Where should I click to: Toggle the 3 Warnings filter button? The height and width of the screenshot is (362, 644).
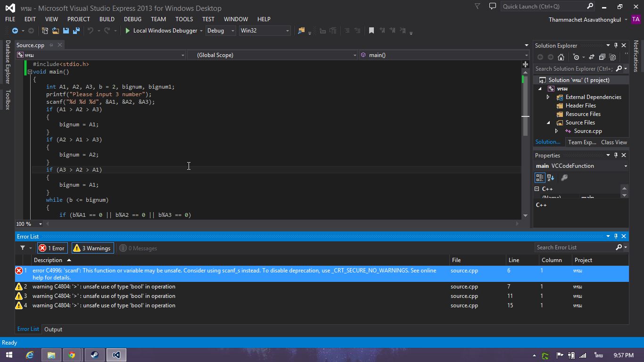pos(92,248)
